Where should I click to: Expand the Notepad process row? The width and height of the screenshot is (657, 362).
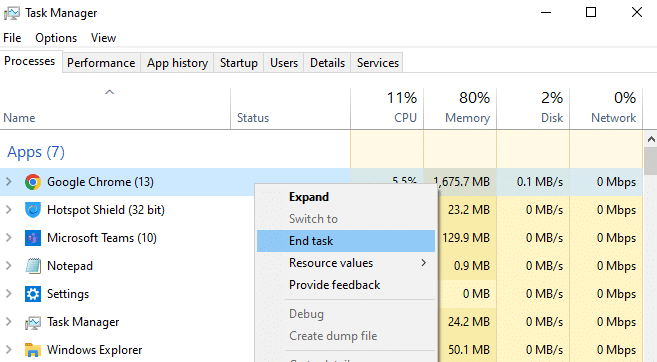pyautogui.click(x=8, y=266)
